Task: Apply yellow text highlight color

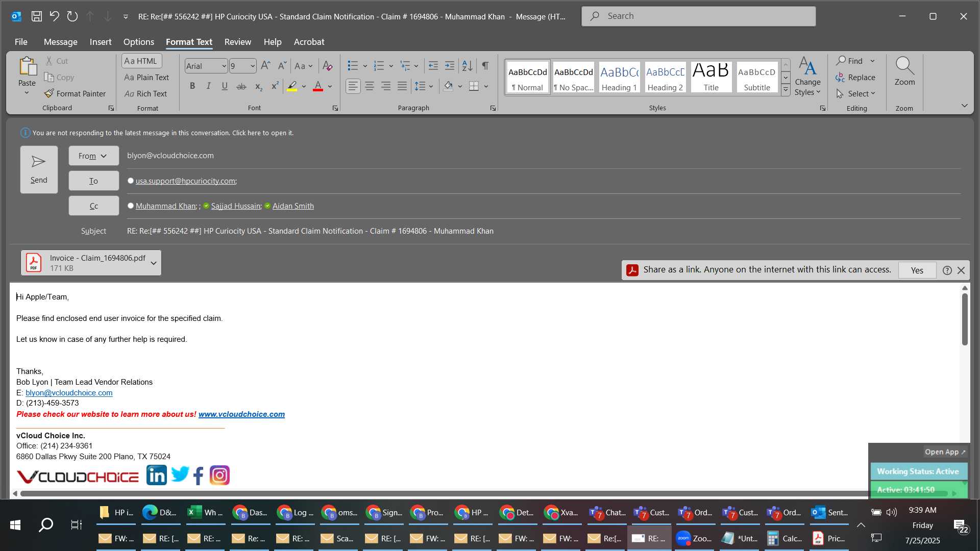Action: [292, 86]
